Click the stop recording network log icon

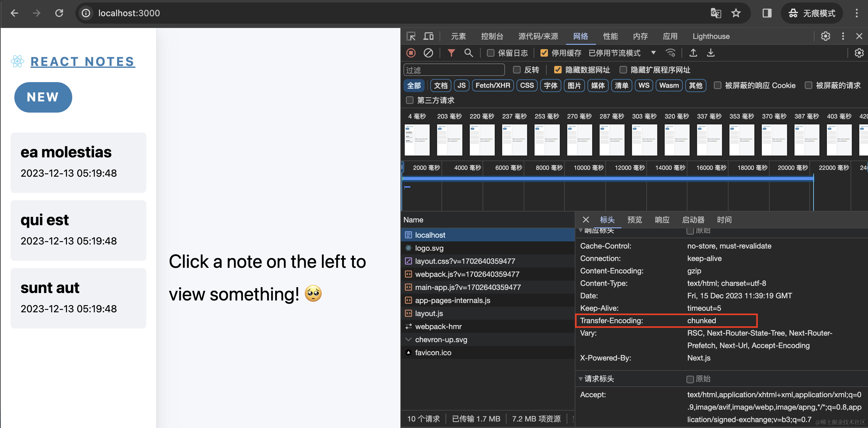411,53
